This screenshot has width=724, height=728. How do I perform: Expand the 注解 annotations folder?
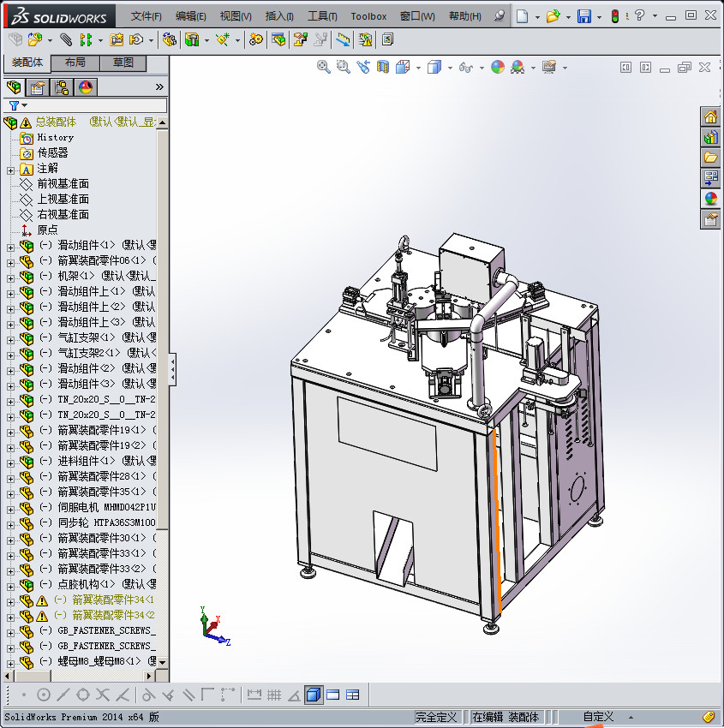click(x=10, y=169)
